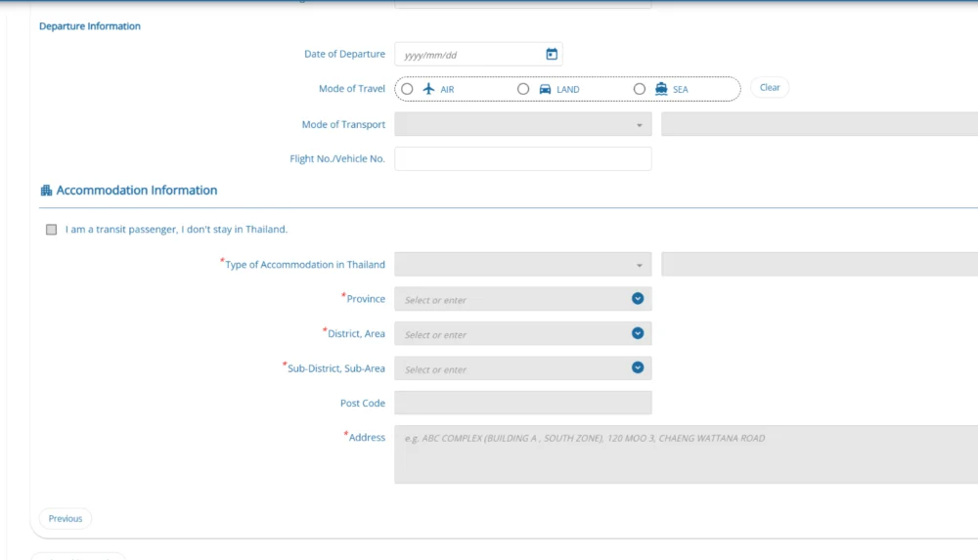Click the 'Flight No./Vehicle No.' label
Screen dimensions: 978x560
pyautogui.click(x=337, y=159)
